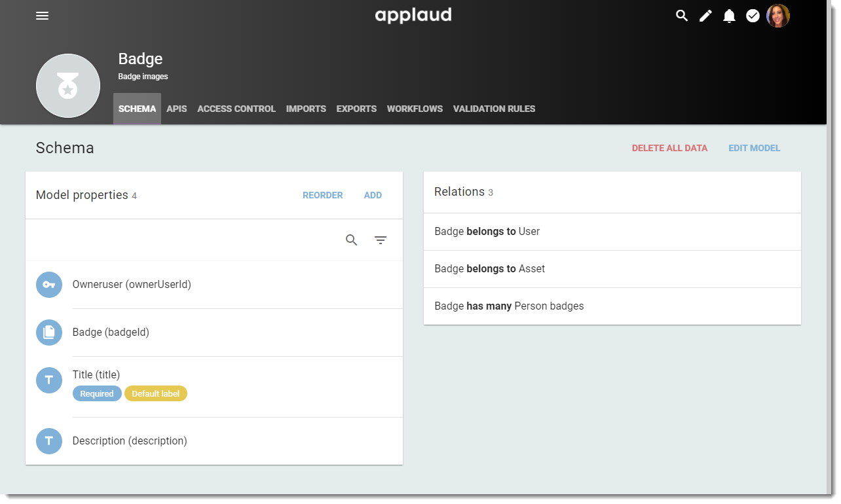Open the Badge belongs to User relation

point(612,232)
